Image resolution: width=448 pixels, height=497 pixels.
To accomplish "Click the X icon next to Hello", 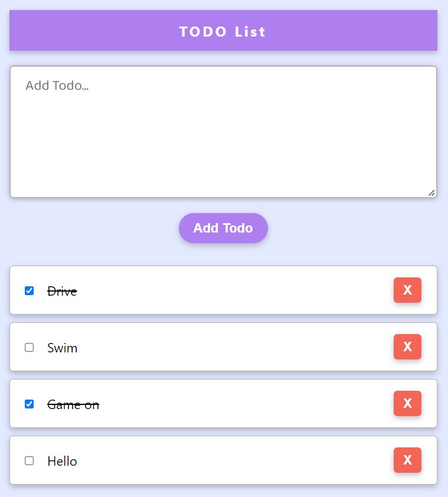I will click(x=407, y=460).
